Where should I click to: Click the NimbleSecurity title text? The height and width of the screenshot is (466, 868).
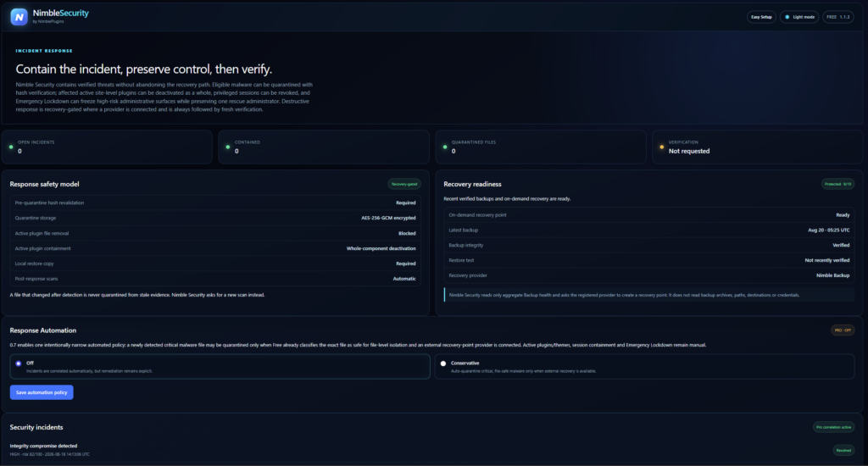[60, 14]
